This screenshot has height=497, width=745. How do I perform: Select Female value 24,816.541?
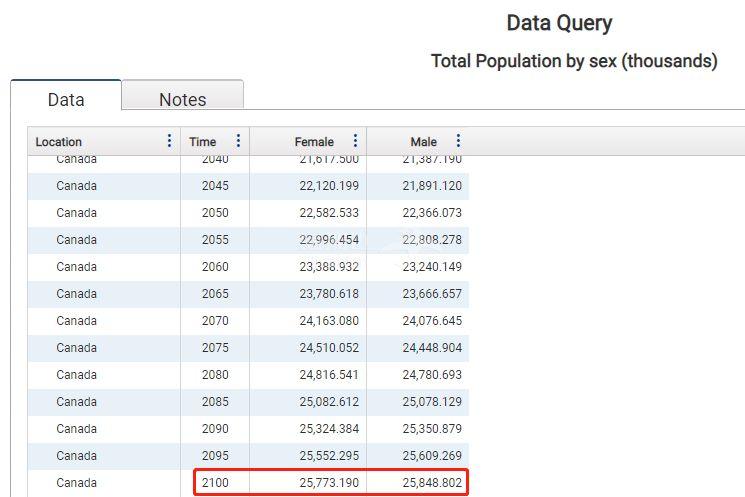pyautogui.click(x=329, y=375)
